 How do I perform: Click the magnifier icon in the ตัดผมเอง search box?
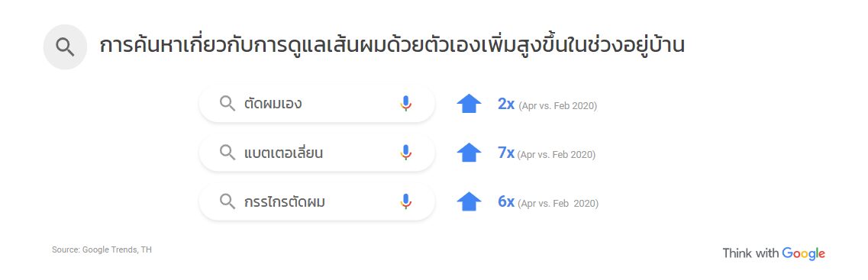pos(227,104)
